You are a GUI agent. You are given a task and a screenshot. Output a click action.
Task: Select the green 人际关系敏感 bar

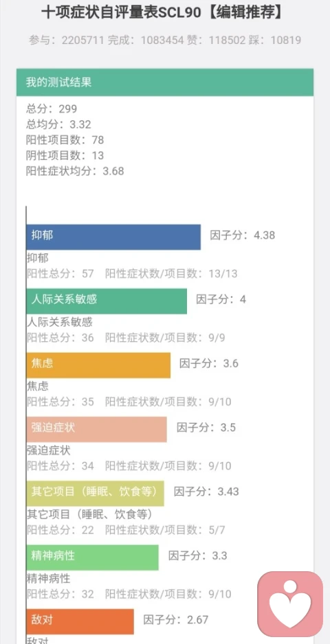pyautogui.click(x=107, y=301)
